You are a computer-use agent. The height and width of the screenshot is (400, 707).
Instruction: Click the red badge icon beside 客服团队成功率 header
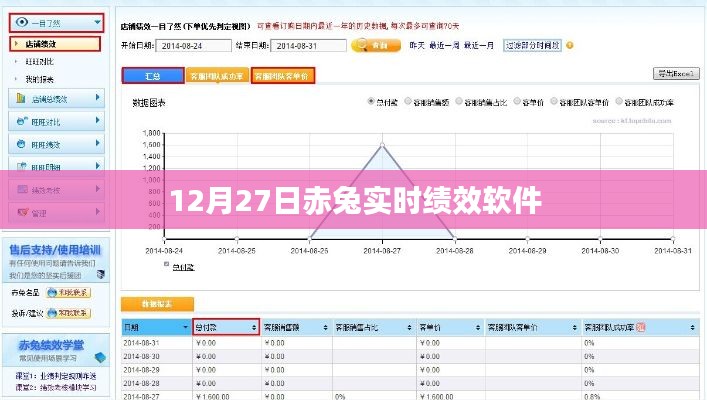(640, 327)
